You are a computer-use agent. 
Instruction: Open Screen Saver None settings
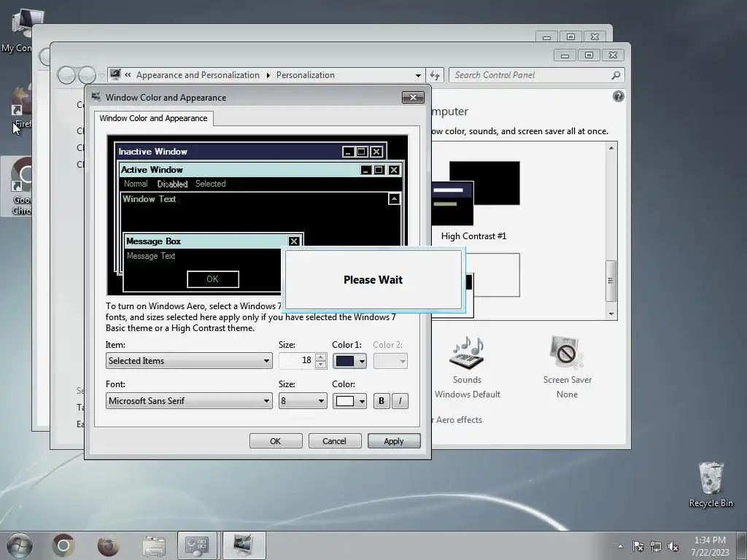pyautogui.click(x=567, y=367)
